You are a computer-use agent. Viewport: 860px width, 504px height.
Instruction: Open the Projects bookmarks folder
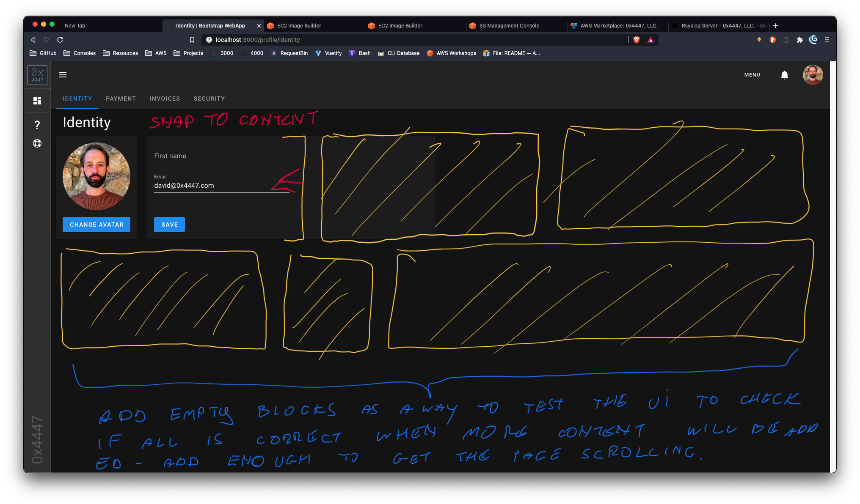tap(188, 53)
